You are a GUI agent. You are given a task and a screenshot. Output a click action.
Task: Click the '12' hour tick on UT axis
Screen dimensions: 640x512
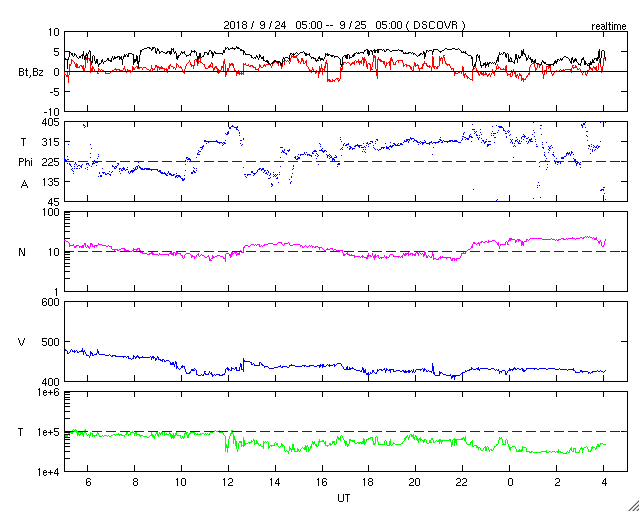228,483
